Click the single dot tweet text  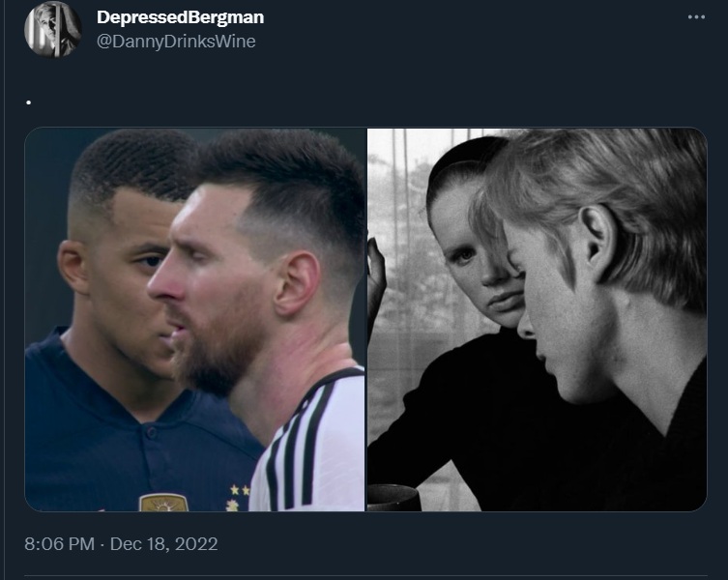[x=29, y=102]
